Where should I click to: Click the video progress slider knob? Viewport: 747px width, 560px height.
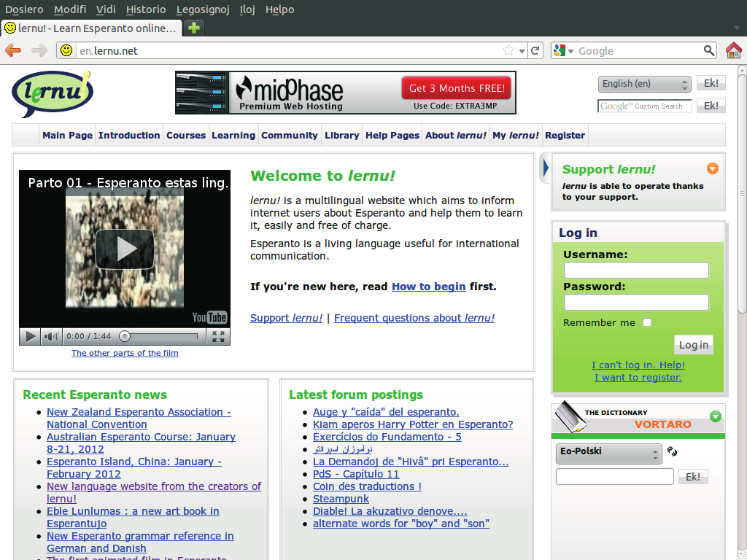pyautogui.click(x=125, y=337)
